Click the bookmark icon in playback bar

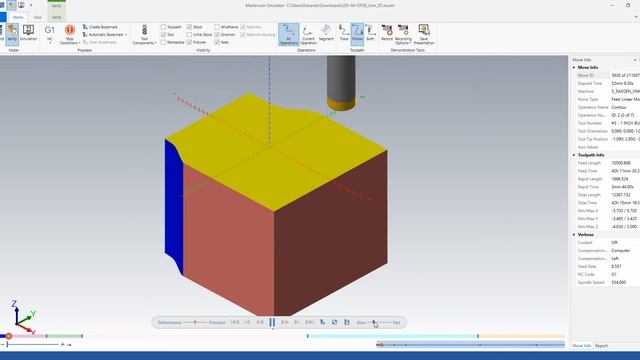point(322,322)
